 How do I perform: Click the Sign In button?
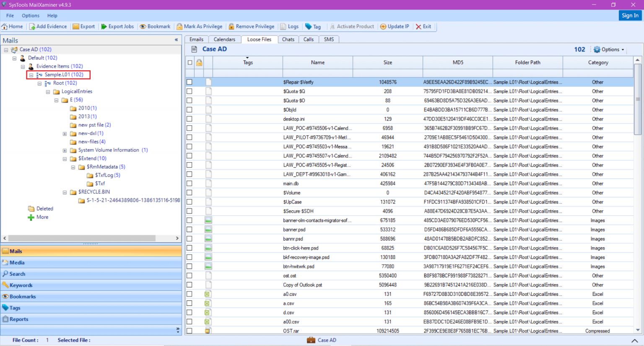tap(630, 15)
